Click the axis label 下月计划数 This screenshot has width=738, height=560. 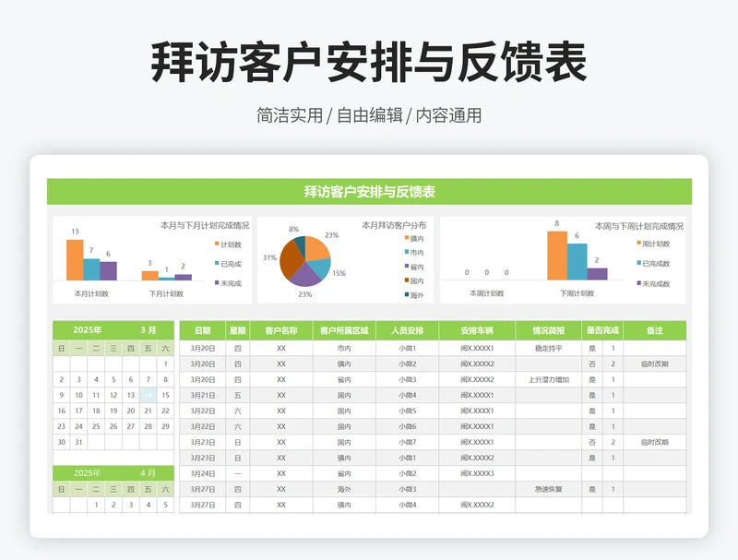166,293
